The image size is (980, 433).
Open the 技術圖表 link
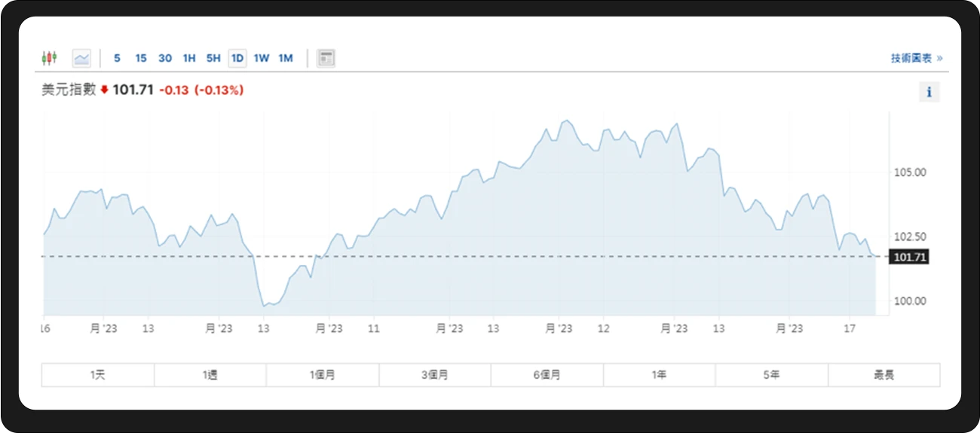(x=916, y=58)
